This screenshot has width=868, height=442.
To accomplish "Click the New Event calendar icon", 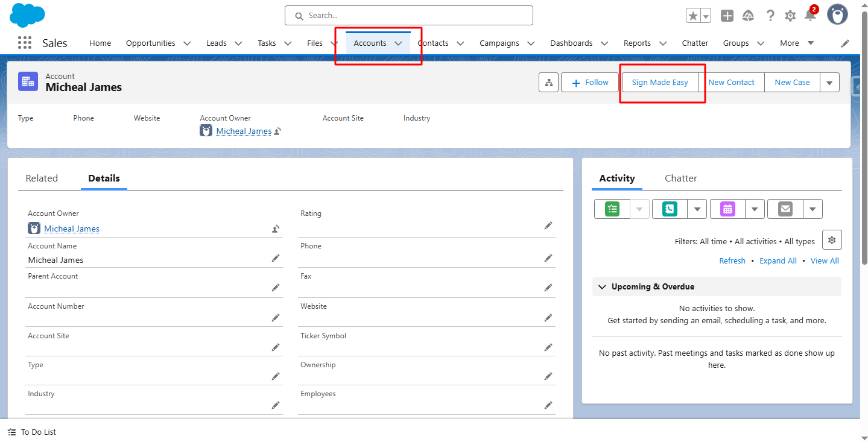I will (x=727, y=209).
